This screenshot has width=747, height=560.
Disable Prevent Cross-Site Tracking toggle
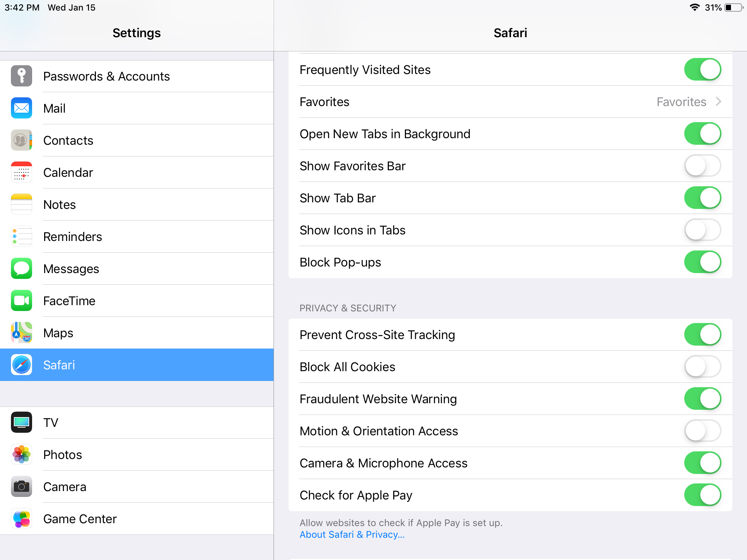pos(702,335)
